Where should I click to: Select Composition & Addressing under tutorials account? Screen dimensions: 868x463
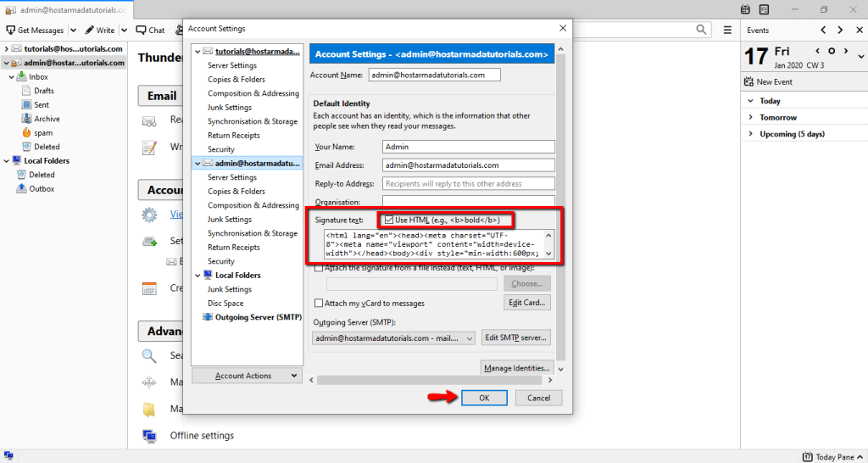[x=253, y=93]
